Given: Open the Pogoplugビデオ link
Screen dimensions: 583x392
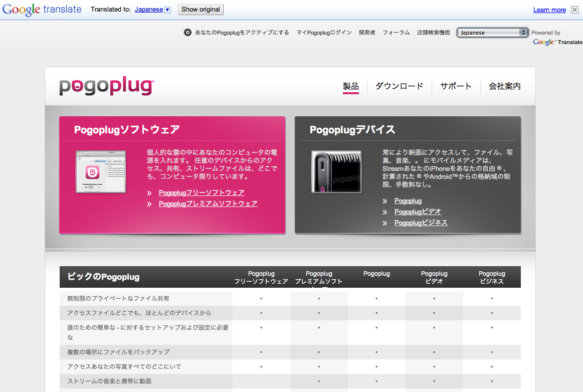Looking at the screenshot, I should click(418, 212).
